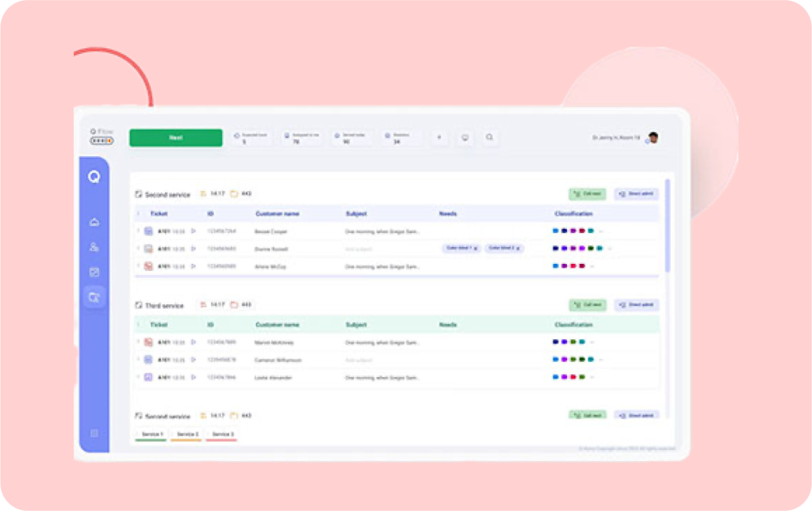Open the Home icon in left sidebar

pos(94,222)
